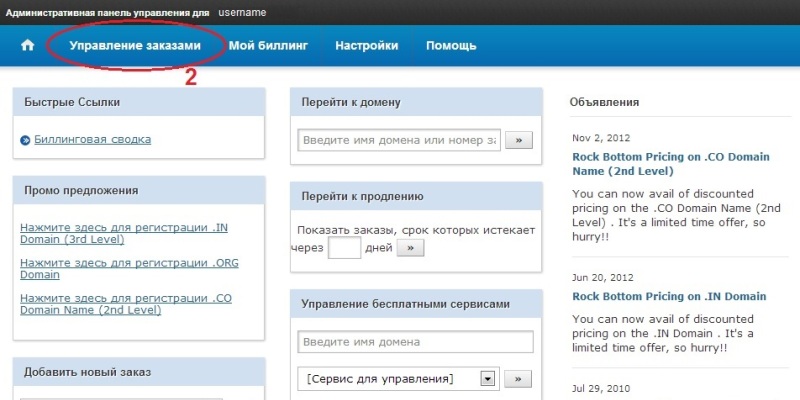This screenshot has width=800, height=400.
Task: Open Rock Bottom Pricing on .CO Domain announcement
Action: point(670,164)
